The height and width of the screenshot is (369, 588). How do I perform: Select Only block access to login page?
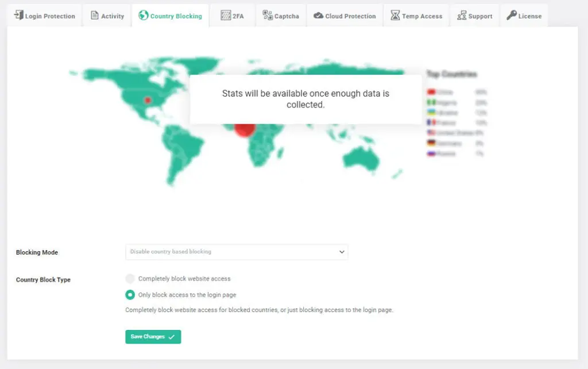tap(130, 295)
